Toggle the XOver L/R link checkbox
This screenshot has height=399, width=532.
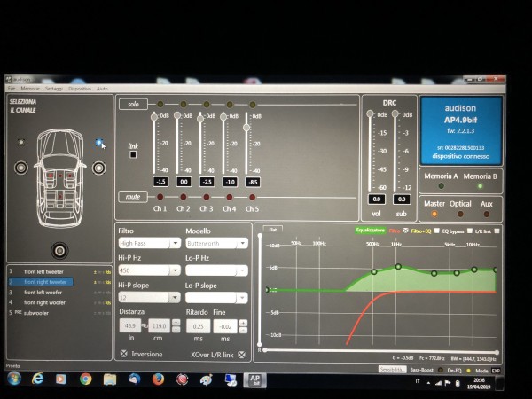click(x=241, y=355)
